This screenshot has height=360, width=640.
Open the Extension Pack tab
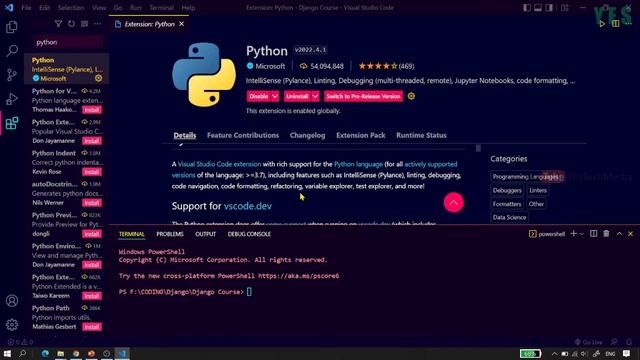[x=361, y=135]
